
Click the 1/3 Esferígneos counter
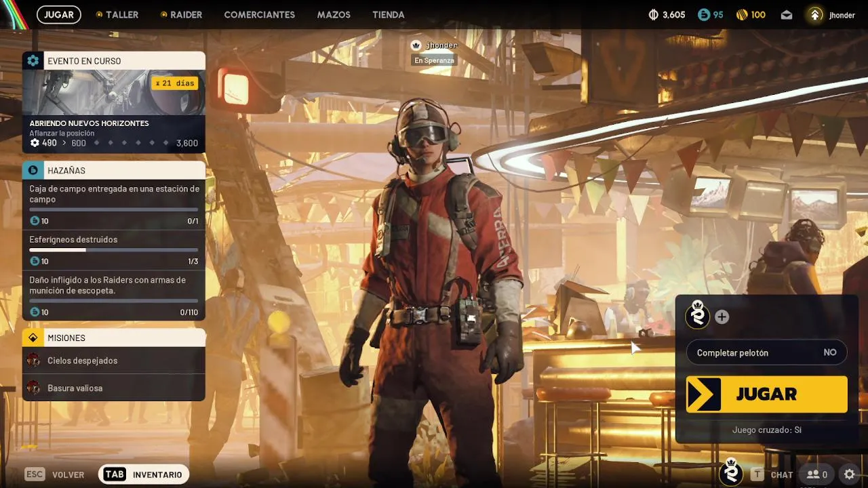click(x=193, y=262)
